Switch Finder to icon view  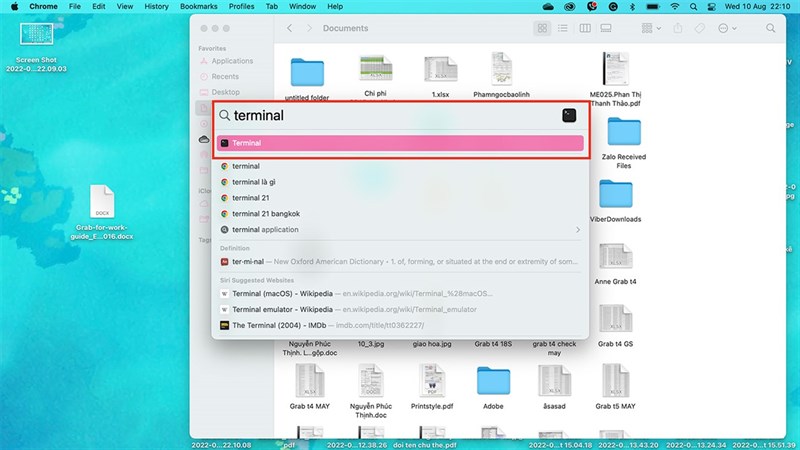pyautogui.click(x=542, y=29)
